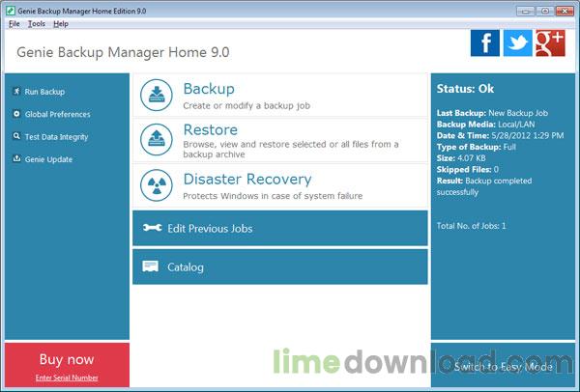This screenshot has width=580, height=392.
Task: Click Edit Previous Jobs bar
Action: [280, 228]
